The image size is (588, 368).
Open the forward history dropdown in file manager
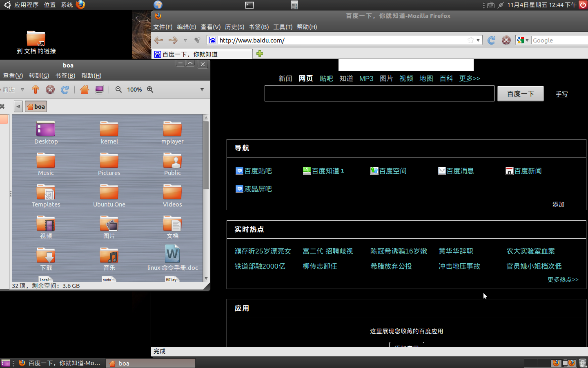click(x=22, y=90)
